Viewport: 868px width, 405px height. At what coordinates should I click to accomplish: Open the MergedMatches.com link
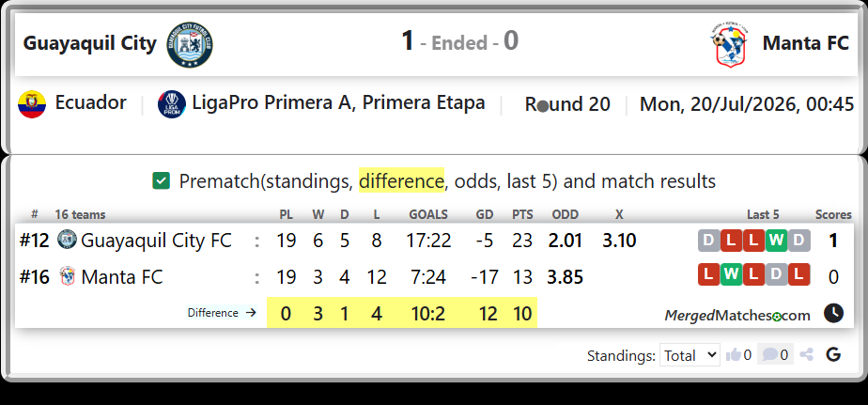click(x=737, y=315)
